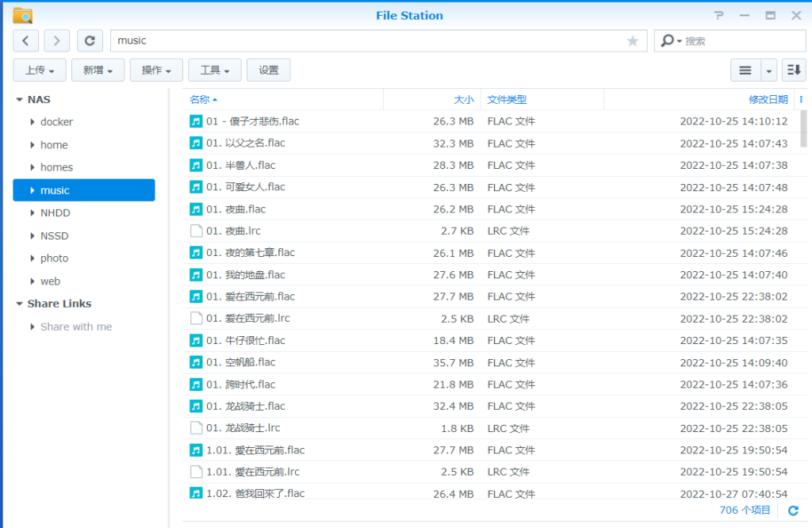Click the forward navigation arrow
812x528 pixels.
pos(57,40)
